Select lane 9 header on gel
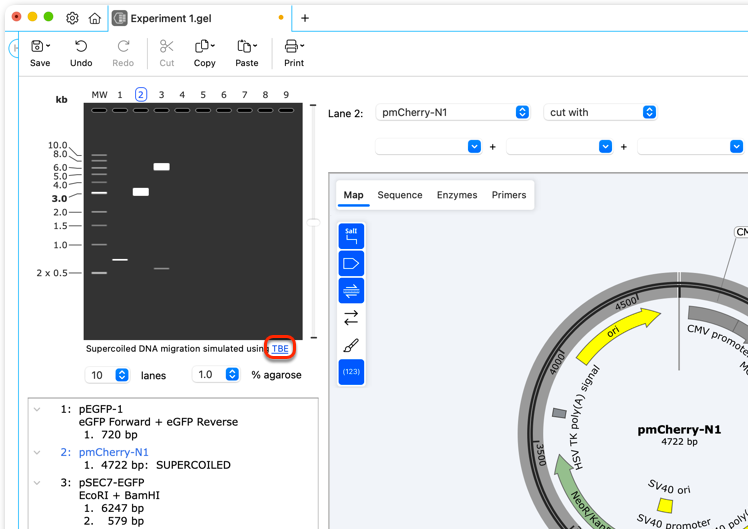The width and height of the screenshot is (748, 529). tap(286, 95)
